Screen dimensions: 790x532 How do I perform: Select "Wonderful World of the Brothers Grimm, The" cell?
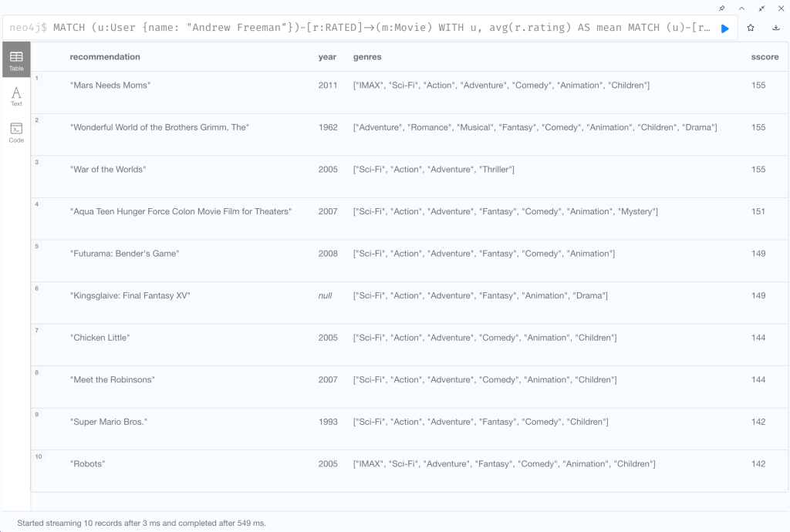[160, 127]
